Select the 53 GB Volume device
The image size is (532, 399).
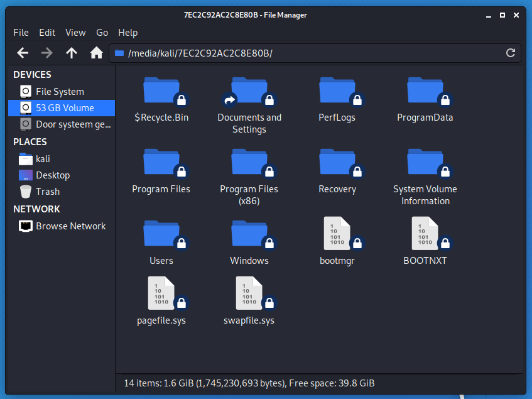point(65,108)
